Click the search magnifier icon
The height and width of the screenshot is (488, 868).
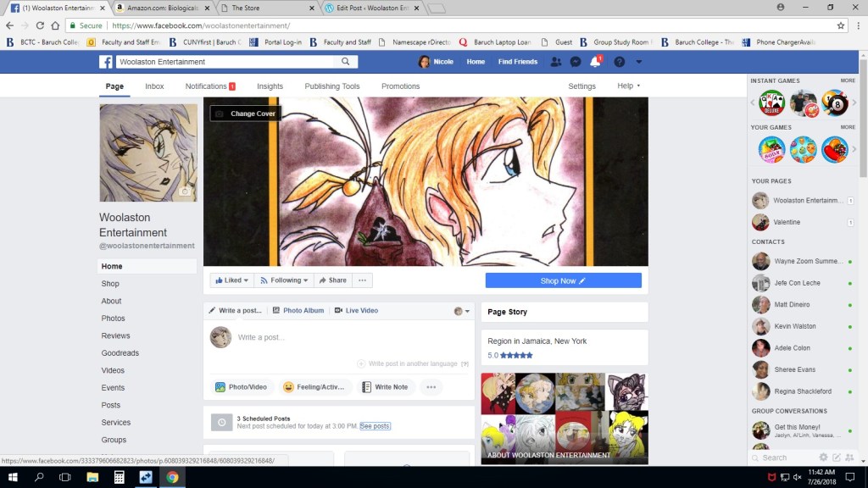click(x=346, y=61)
